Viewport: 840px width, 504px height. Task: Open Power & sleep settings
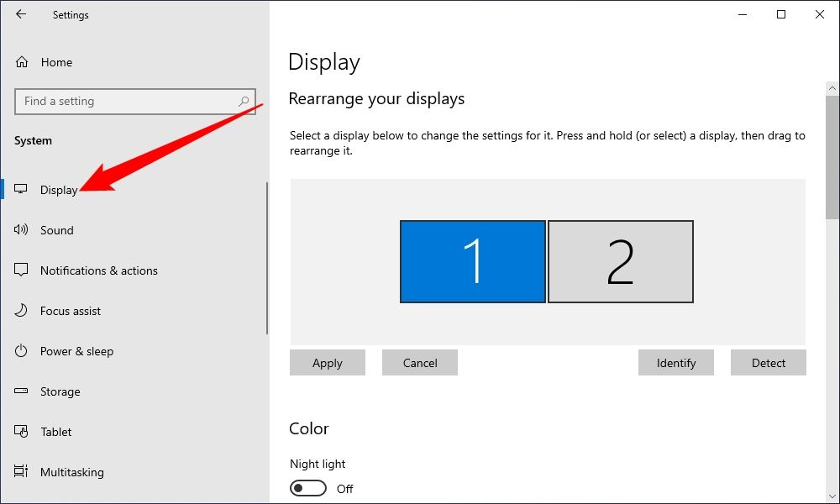click(x=76, y=351)
